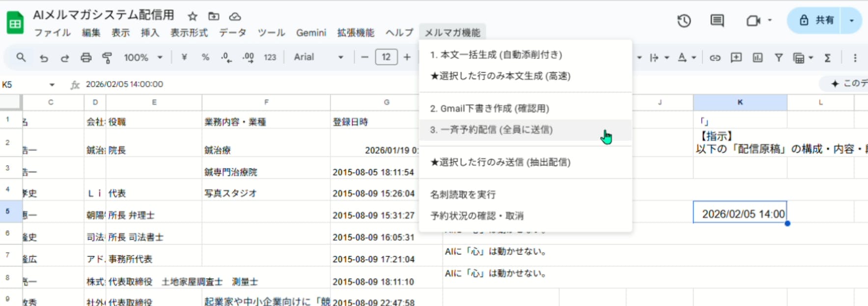Open the zoom 100% dropdown
The height and width of the screenshot is (306, 868).
tap(142, 57)
